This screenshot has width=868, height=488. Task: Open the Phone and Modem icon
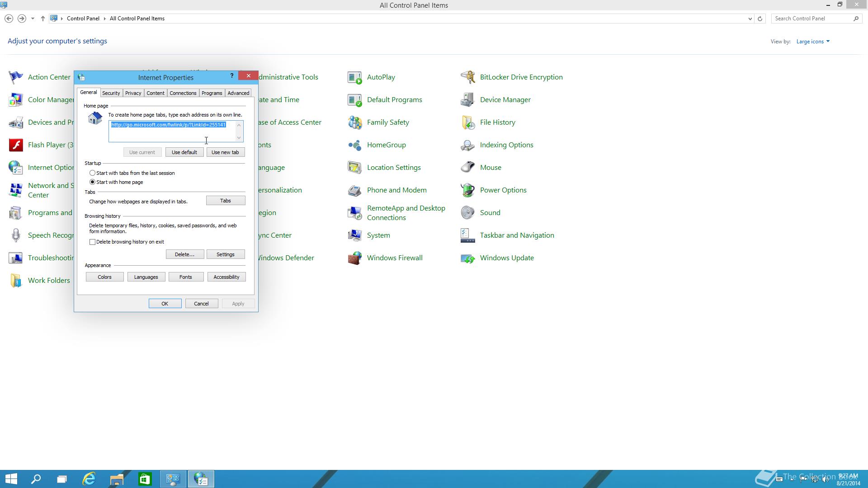pos(355,190)
